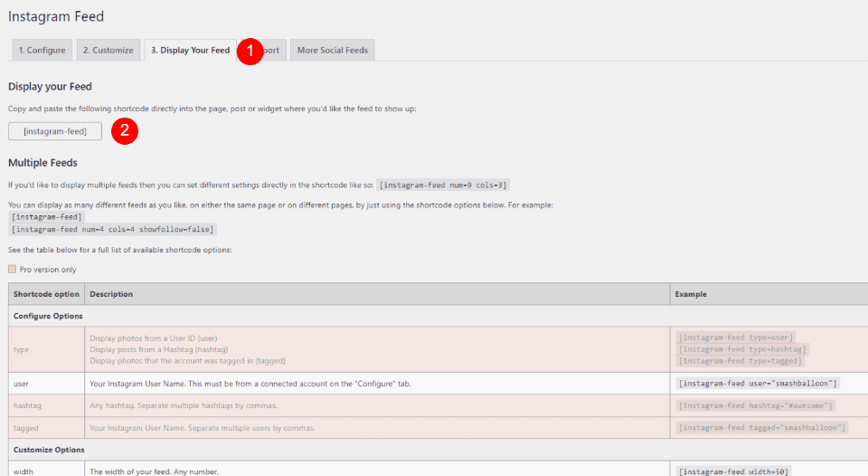Click the Pro version only color swatch
The image size is (868, 476).
pos(13,269)
